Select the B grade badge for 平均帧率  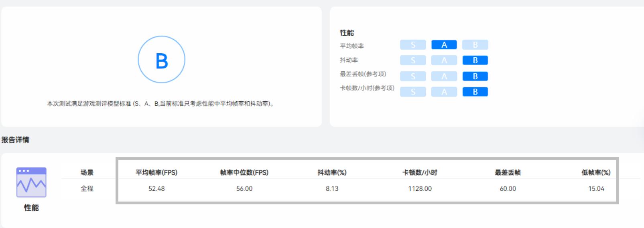tap(475, 45)
